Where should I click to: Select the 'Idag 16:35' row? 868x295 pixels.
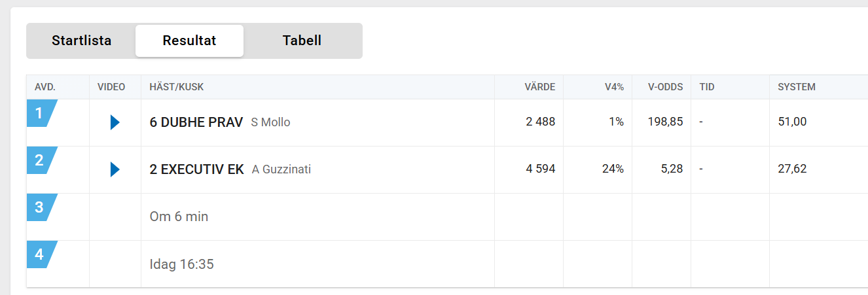click(447, 264)
